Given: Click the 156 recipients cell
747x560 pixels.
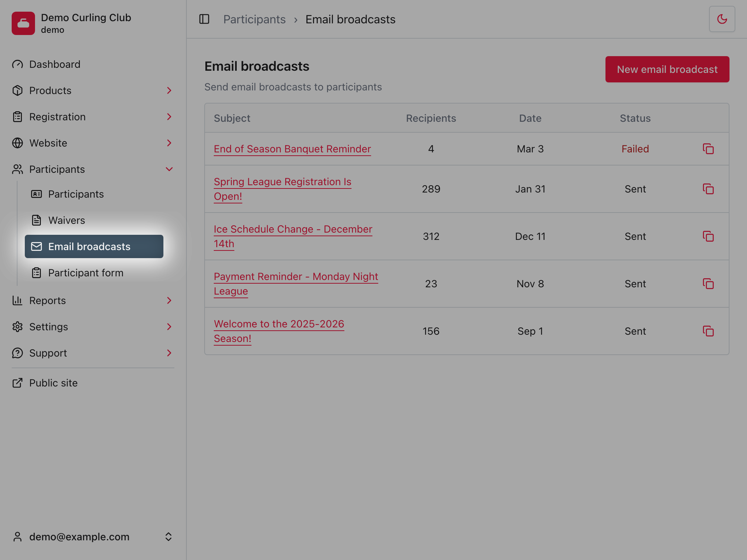Looking at the screenshot, I should [x=431, y=331].
